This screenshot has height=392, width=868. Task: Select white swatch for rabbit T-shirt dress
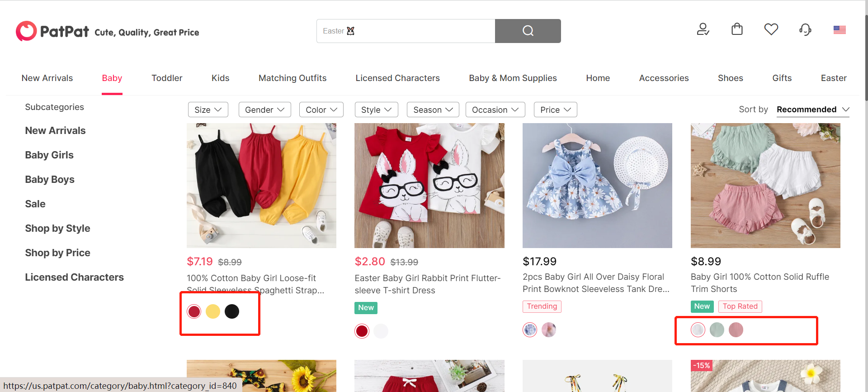click(x=381, y=331)
